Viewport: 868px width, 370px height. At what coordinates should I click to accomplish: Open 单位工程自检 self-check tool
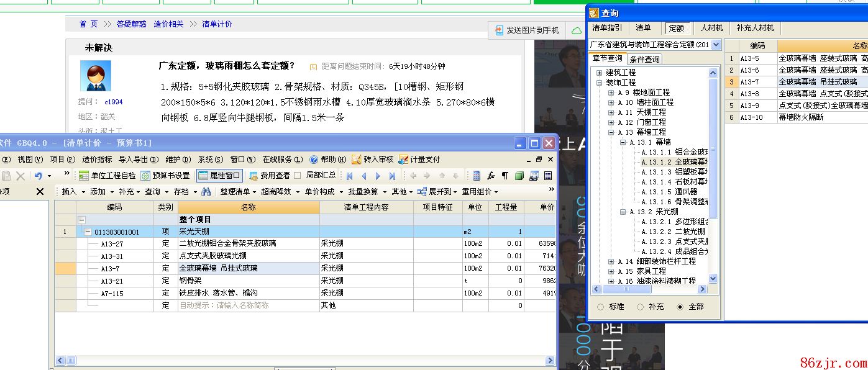[107, 176]
